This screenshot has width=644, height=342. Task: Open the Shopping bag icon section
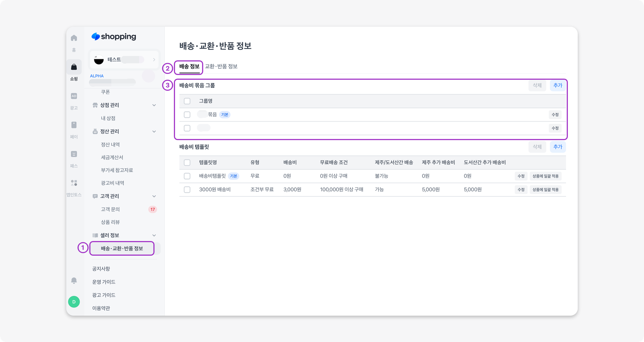coord(74,67)
